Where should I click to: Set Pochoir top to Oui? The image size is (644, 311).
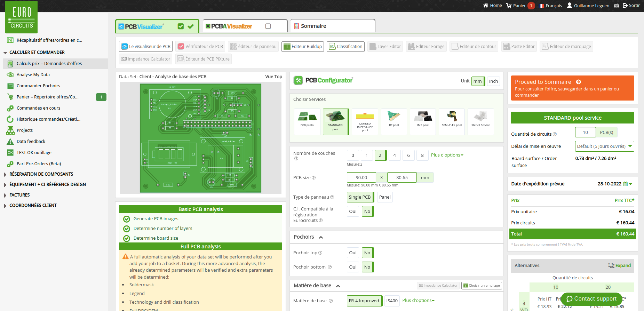click(353, 253)
